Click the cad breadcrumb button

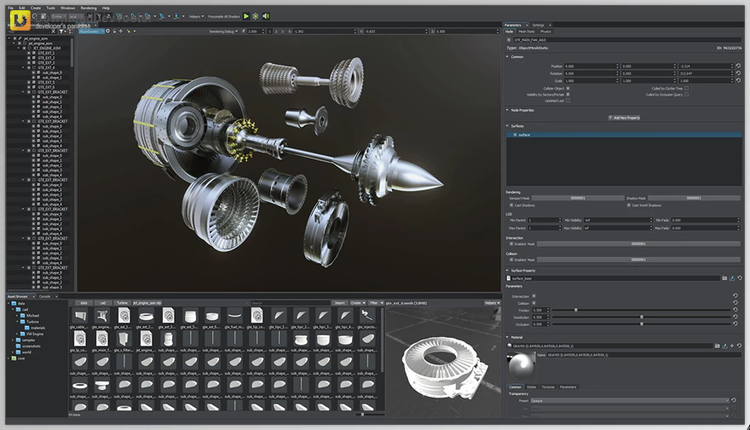pos(103,303)
